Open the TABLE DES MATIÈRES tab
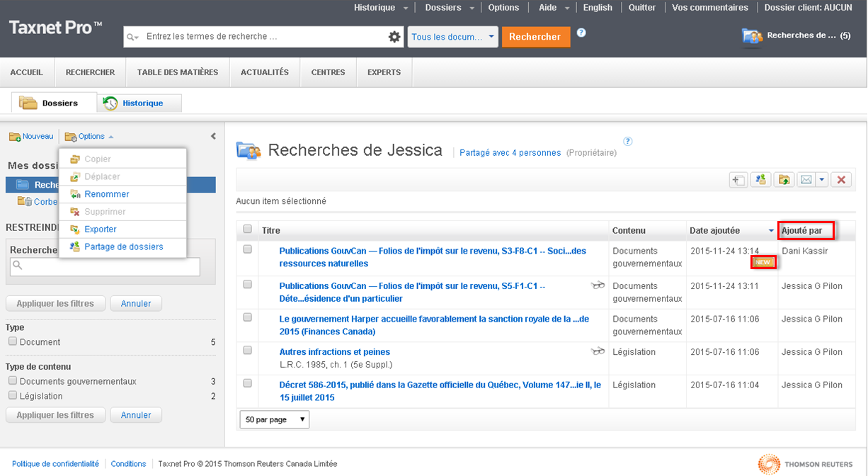The width and height of the screenshot is (868, 476). coord(178,72)
